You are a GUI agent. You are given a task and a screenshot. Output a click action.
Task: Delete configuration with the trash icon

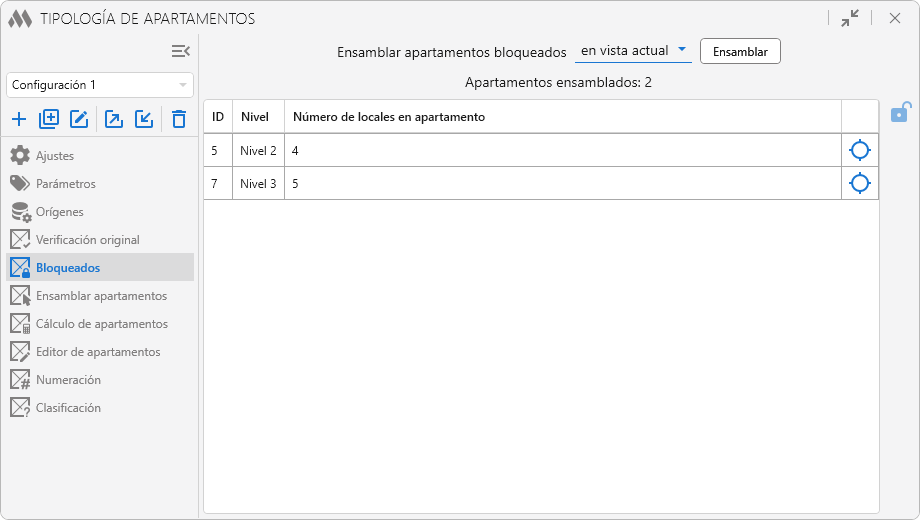click(x=179, y=120)
